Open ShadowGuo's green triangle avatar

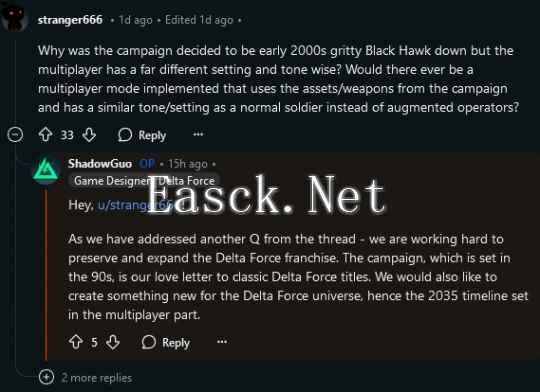46,171
